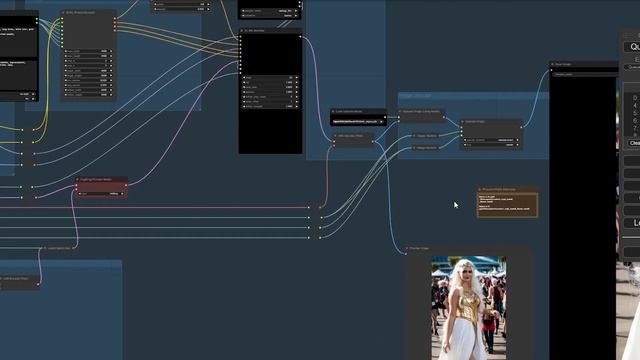Click the Load Upscale Model output port
The height and width of the screenshot is (360, 640).
[x=385, y=117]
